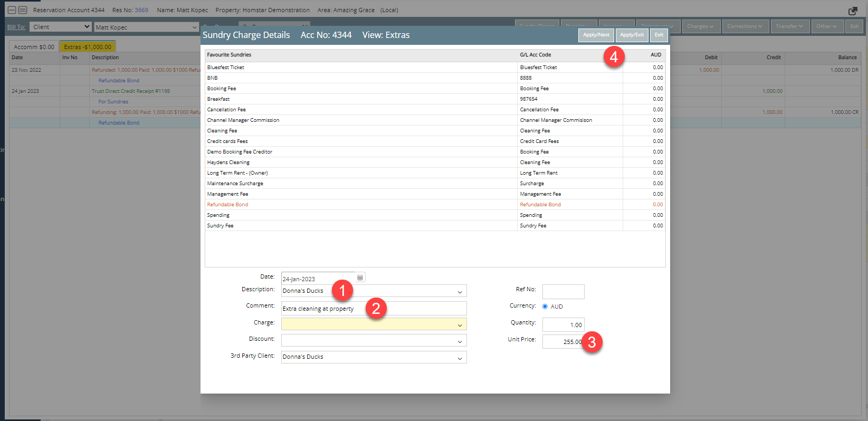Click into the Unit Price field
The width and height of the screenshot is (868, 421).
click(562, 342)
